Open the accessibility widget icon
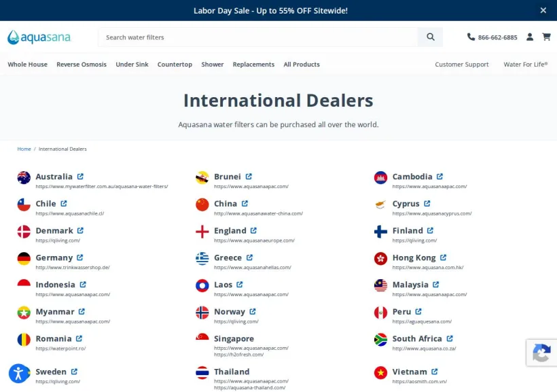Screen dimensions: 557x392 coord(18,374)
